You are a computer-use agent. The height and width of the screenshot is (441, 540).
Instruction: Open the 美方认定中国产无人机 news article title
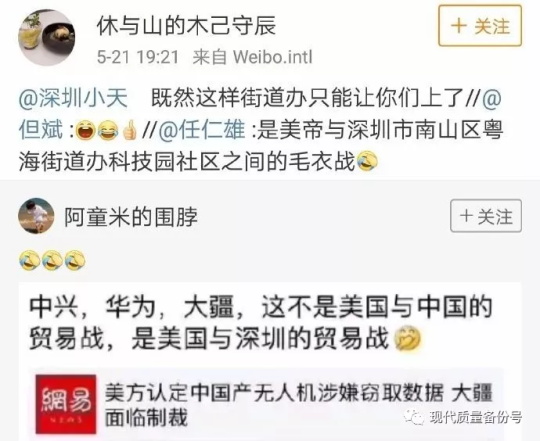(299, 405)
